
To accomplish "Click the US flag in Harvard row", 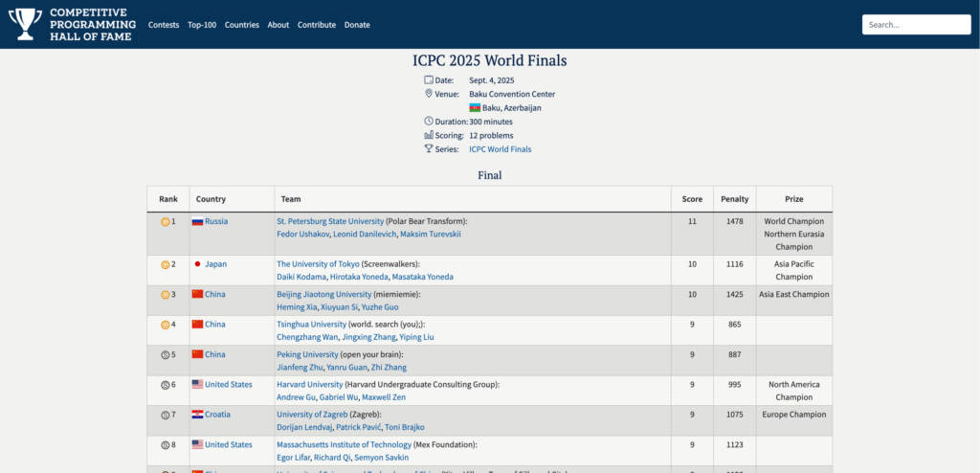I will tap(197, 384).
